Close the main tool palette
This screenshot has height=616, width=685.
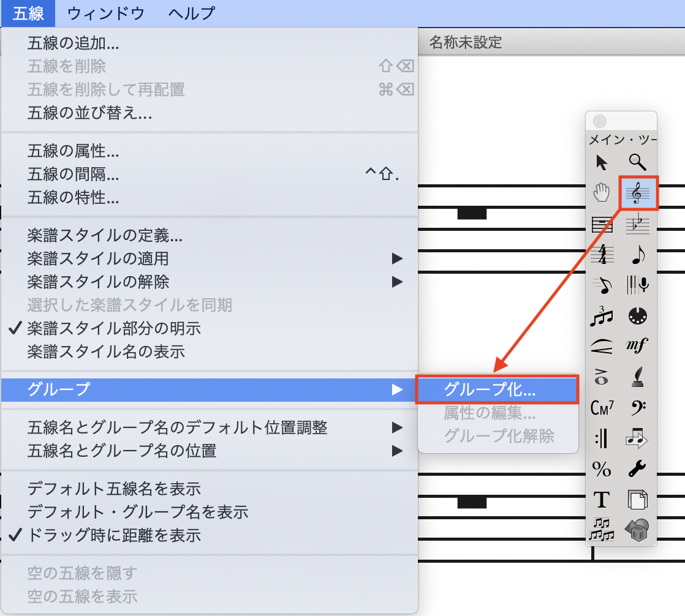pos(600,121)
